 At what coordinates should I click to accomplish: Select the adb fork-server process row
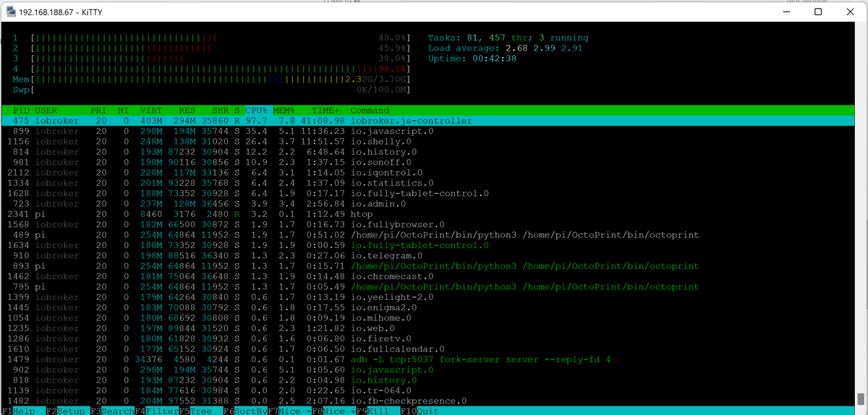(x=427, y=359)
